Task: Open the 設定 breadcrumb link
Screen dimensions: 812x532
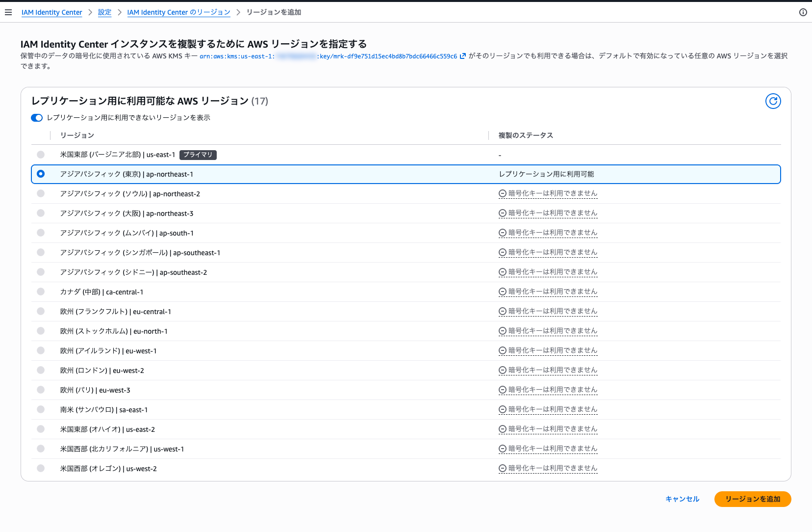Action: [x=105, y=12]
